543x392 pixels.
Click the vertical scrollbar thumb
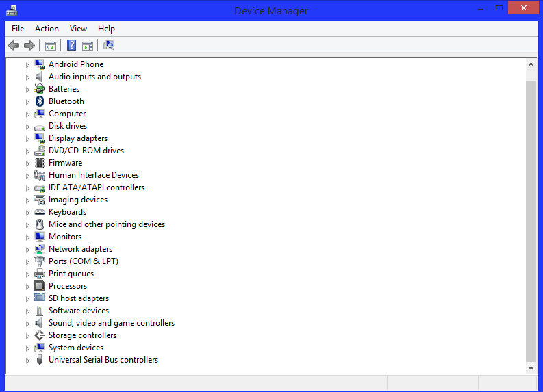(x=531, y=221)
